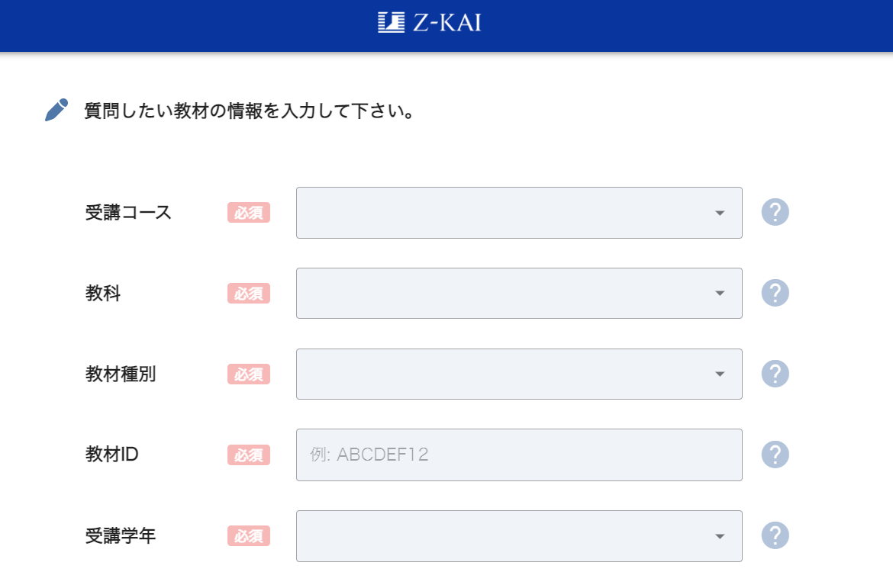Click the question mark next to 教材種別

point(775,374)
